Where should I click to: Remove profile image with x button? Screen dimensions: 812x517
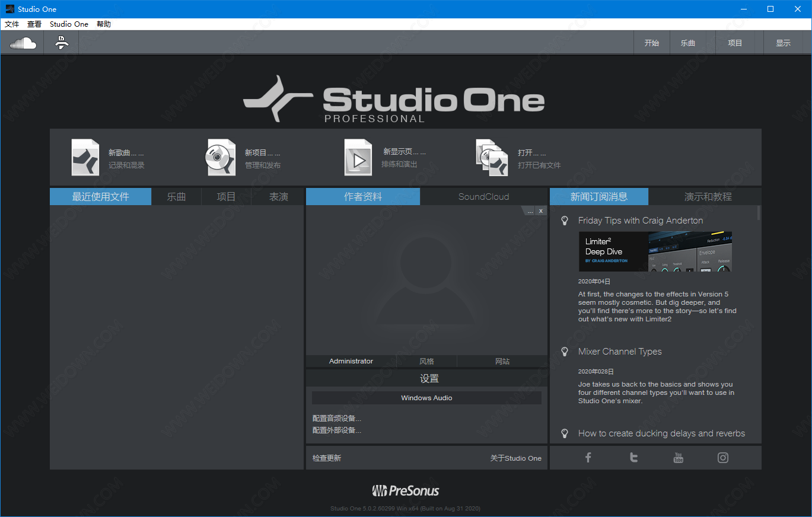pyautogui.click(x=541, y=211)
